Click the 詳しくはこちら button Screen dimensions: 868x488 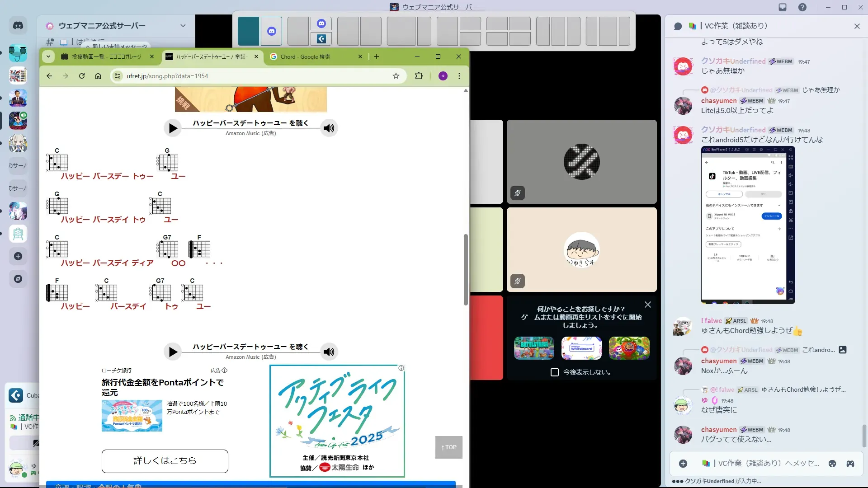pyautogui.click(x=165, y=461)
